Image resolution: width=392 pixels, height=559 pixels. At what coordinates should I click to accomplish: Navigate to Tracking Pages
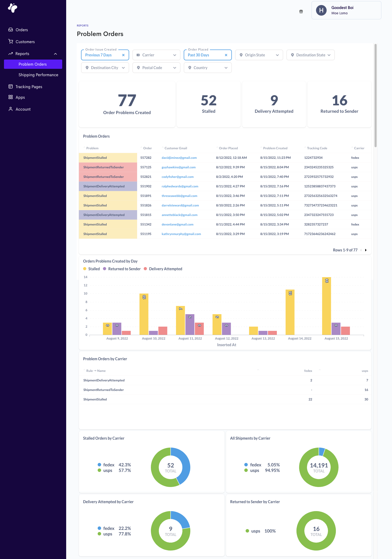[29, 87]
